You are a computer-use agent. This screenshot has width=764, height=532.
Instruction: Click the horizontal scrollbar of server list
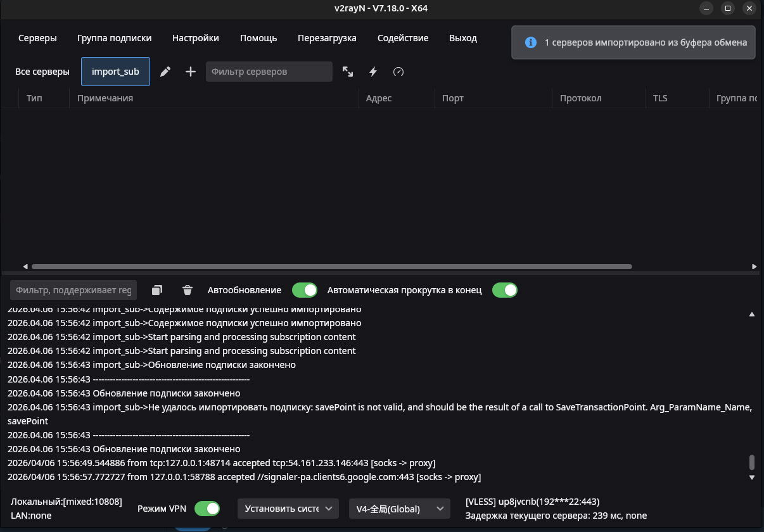(331, 267)
